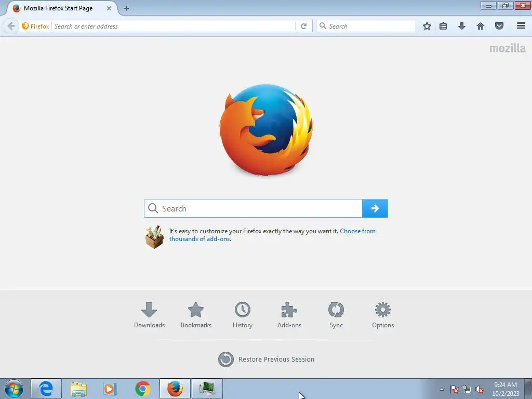
Task: Click the magnifier icon in toolbar search box
Action: 323,26
